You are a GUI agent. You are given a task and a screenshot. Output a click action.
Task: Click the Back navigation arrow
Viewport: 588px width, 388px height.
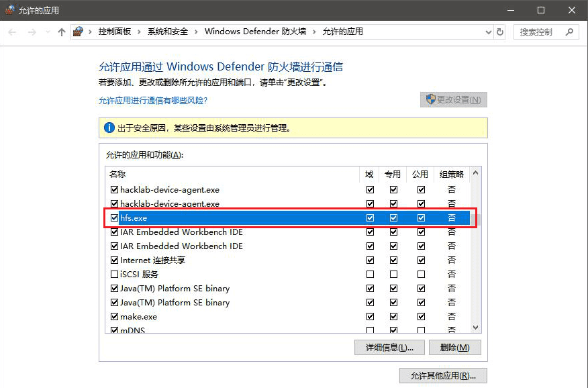click(12, 32)
